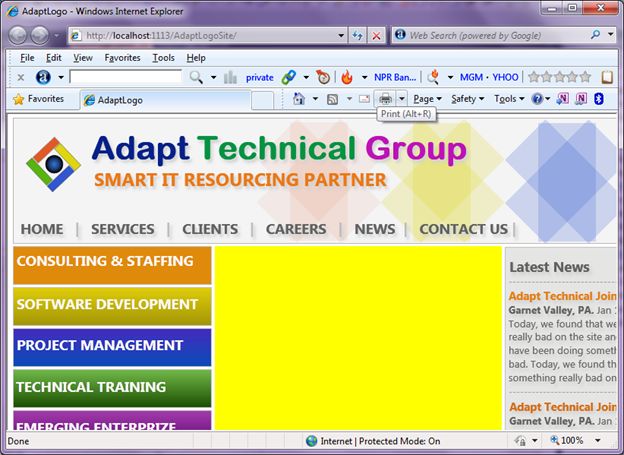Click the CONSULTING & STAFFING button
624x455 pixels.
pos(112,266)
